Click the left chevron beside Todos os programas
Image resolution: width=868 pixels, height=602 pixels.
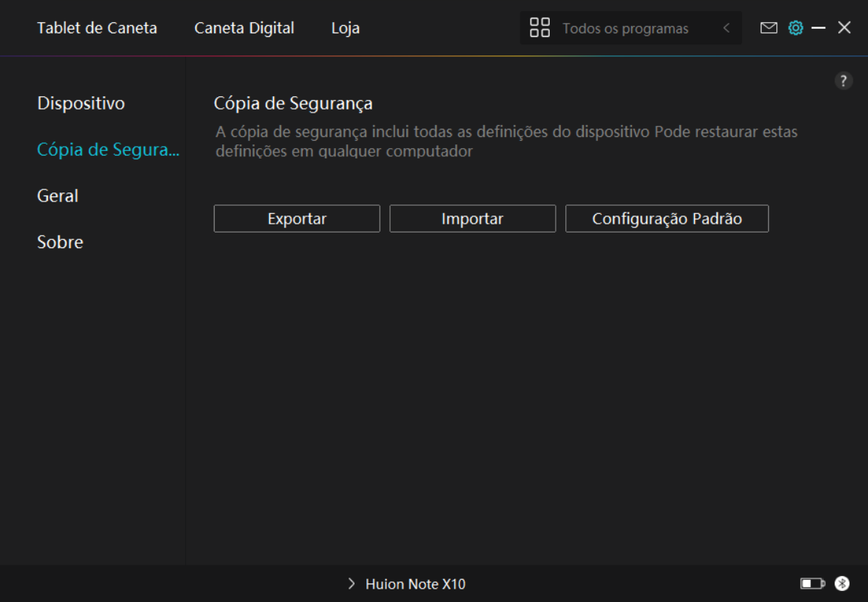click(x=726, y=28)
